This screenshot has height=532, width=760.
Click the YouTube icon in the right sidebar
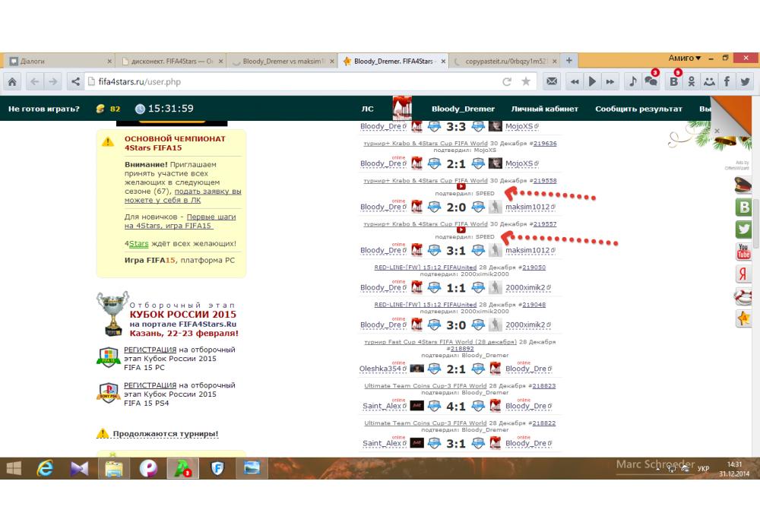click(743, 252)
